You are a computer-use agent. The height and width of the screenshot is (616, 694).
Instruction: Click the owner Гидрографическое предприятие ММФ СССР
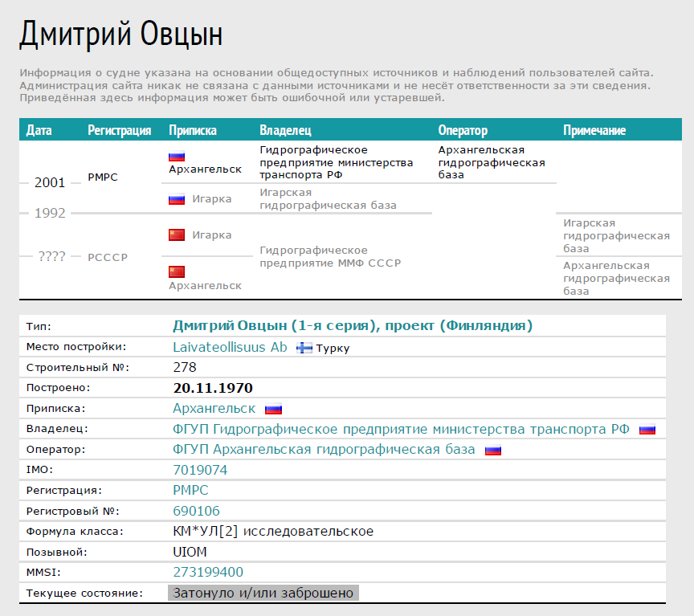(x=330, y=257)
